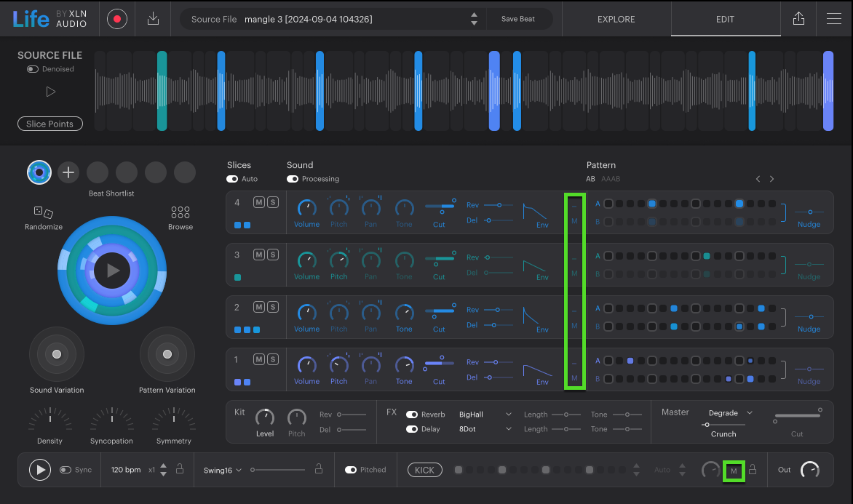Open the hamburger menu

(834, 20)
